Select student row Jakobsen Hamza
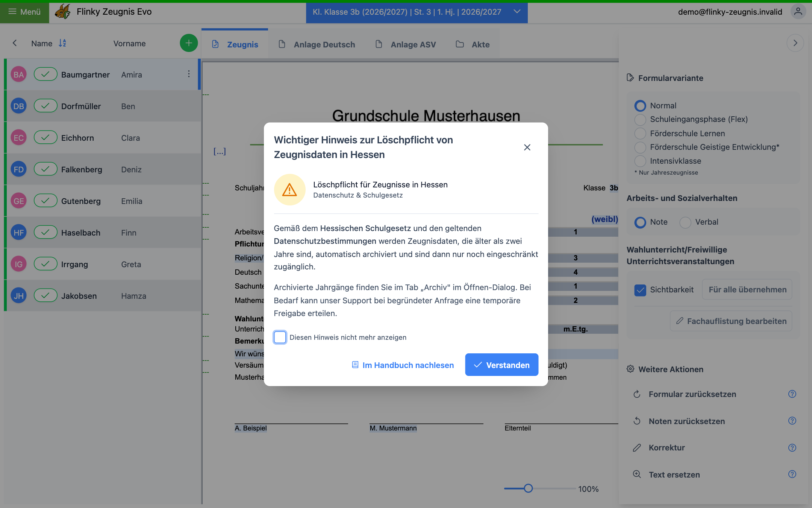 103,296
